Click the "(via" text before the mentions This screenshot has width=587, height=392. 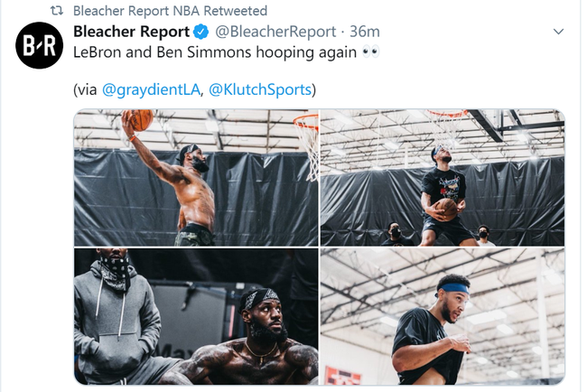(86, 89)
